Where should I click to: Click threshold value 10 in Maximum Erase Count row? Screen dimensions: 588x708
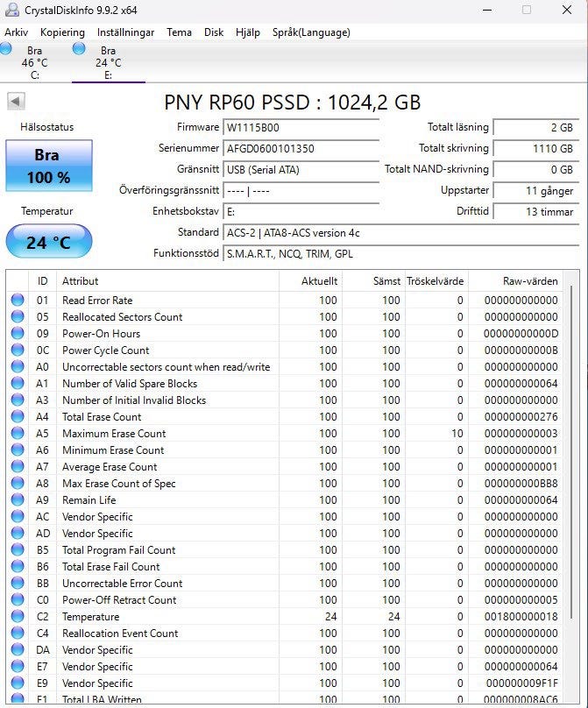pyautogui.click(x=457, y=434)
